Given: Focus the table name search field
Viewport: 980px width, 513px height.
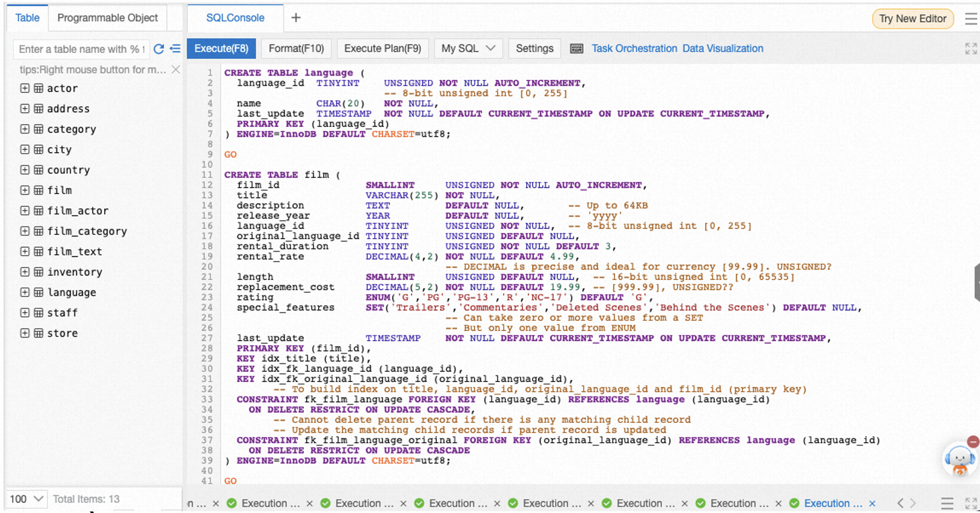Looking at the screenshot, I should click(81, 49).
